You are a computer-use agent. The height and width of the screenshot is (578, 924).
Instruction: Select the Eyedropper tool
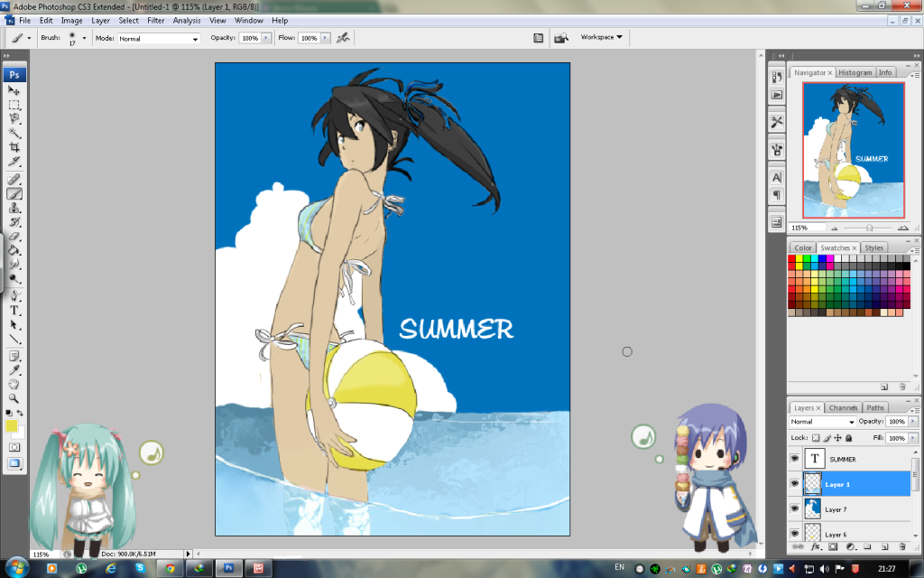click(14, 370)
